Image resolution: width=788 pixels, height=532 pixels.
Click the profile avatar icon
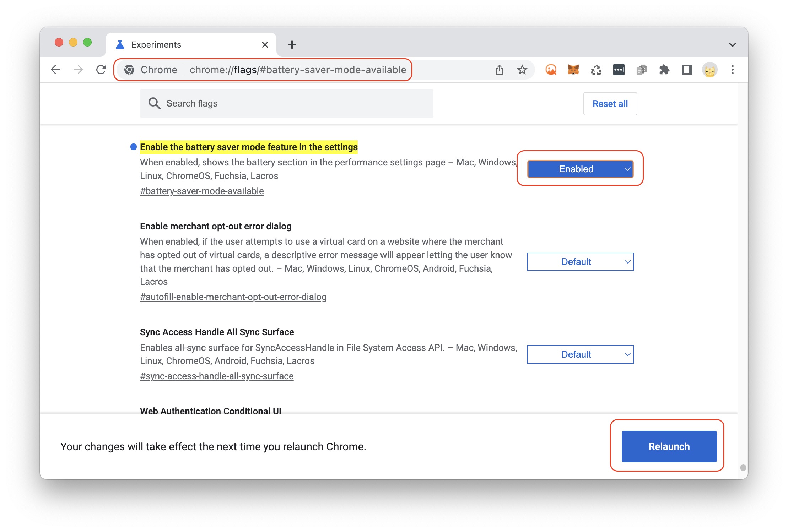coord(709,70)
